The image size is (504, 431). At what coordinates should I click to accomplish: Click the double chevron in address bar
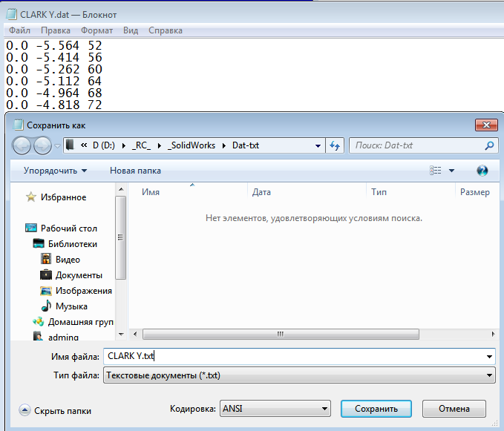pos(84,145)
